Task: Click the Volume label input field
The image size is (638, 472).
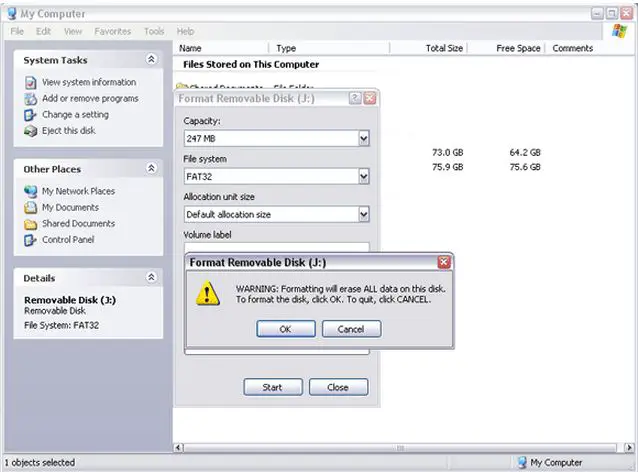Action: tap(277, 247)
